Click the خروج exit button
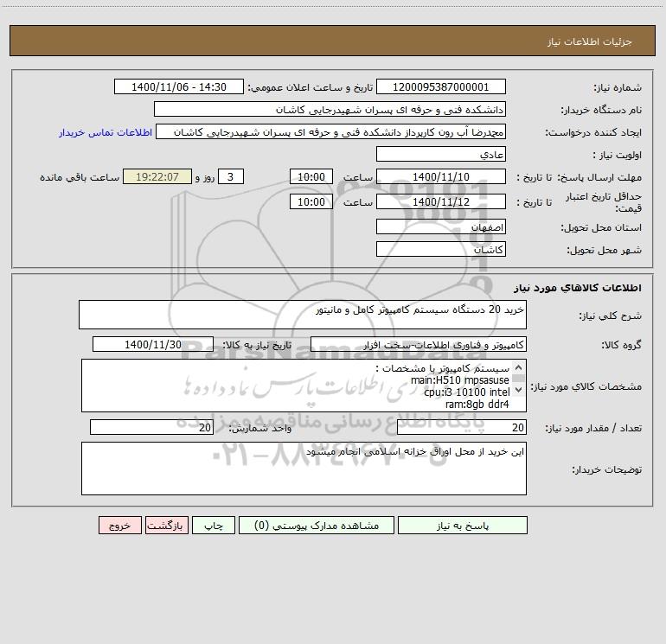The image size is (666, 644). click(119, 526)
